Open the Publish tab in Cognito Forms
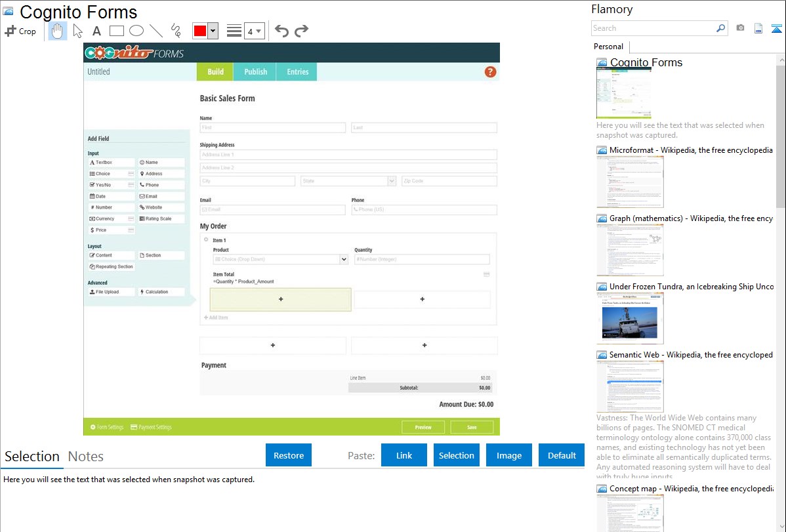 pos(256,72)
